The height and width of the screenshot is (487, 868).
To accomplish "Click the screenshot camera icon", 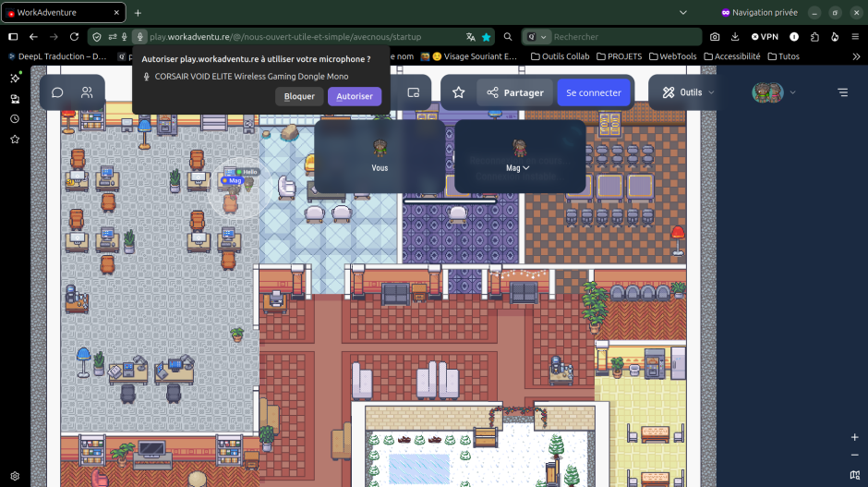I will coord(715,37).
